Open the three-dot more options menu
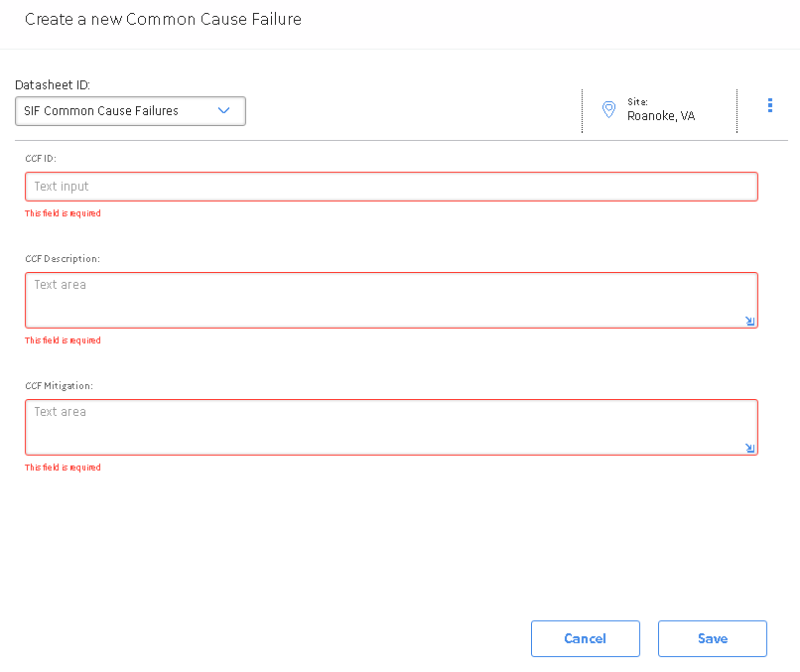This screenshot has height=672, width=800. [x=770, y=105]
